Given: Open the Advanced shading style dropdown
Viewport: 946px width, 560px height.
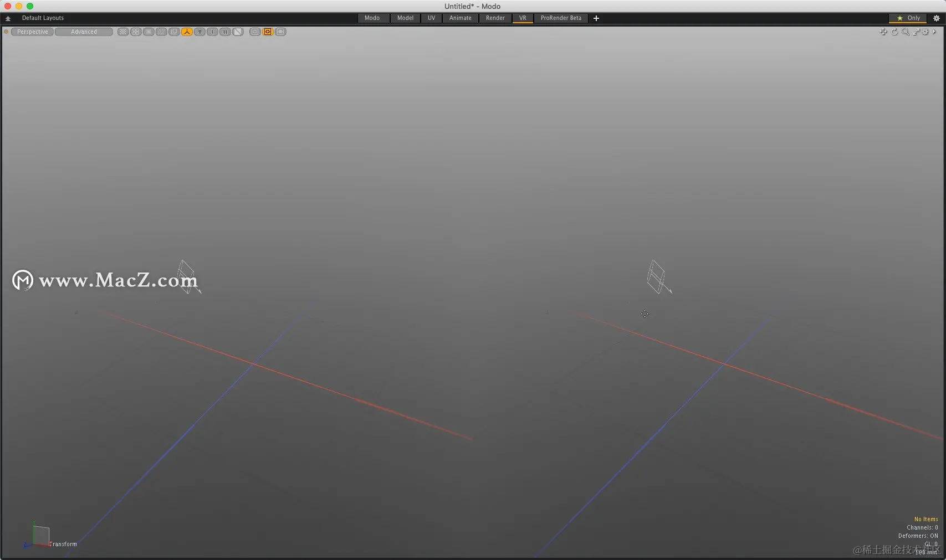Looking at the screenshot, I should (84, 32).
